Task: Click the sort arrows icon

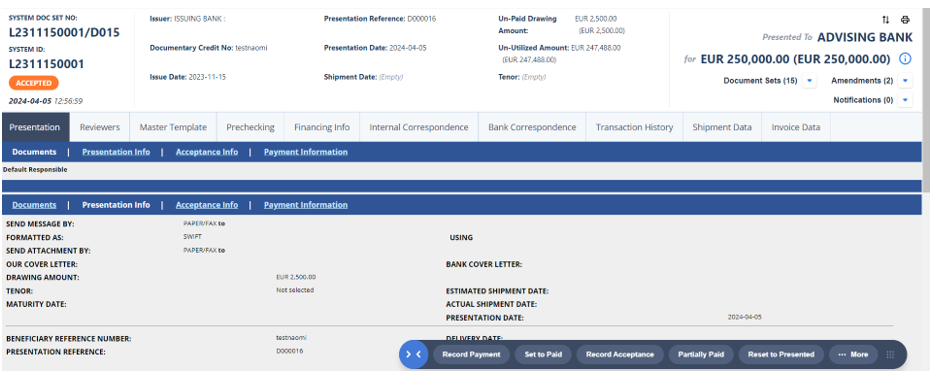Action: click(x=886, y=20)
